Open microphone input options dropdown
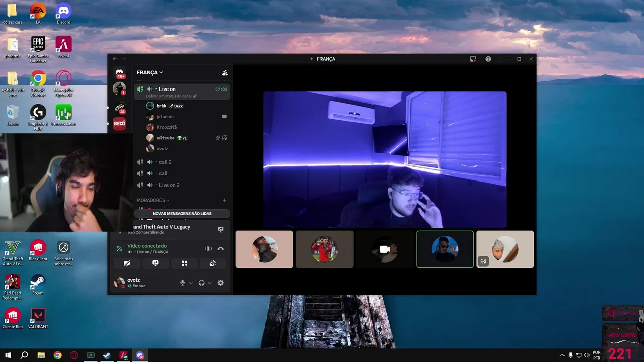Image resolution: width=644 pixels, height=362 pixels. (191, 283)
